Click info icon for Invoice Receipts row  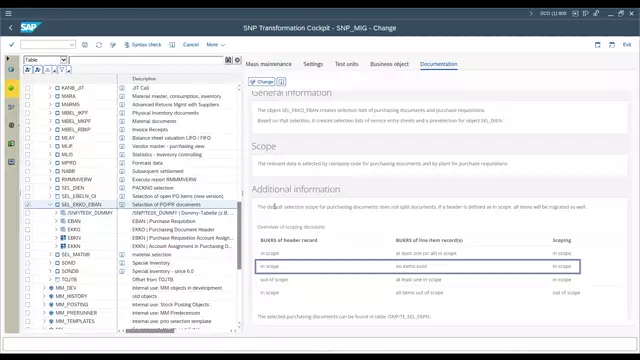click(122, 129)
